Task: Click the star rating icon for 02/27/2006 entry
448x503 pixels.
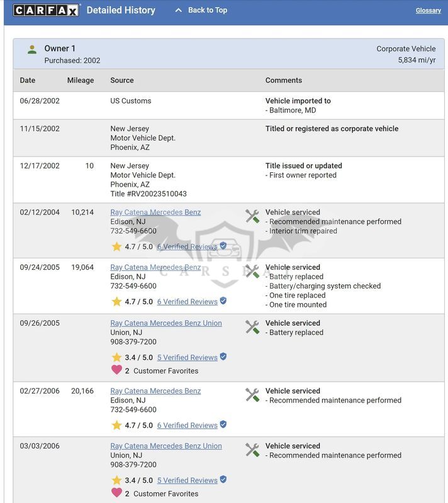Action: click(116, 426)
